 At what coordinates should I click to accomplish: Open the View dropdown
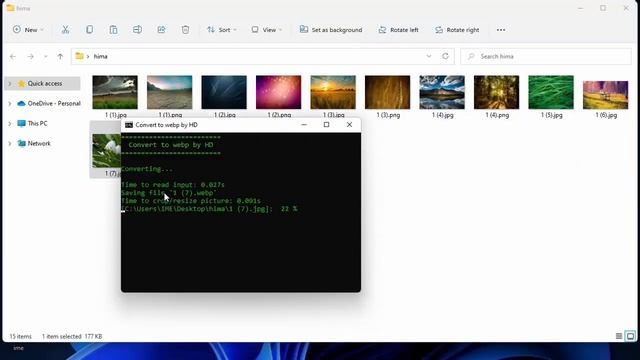pyautogui.click(x=267, y=30)
